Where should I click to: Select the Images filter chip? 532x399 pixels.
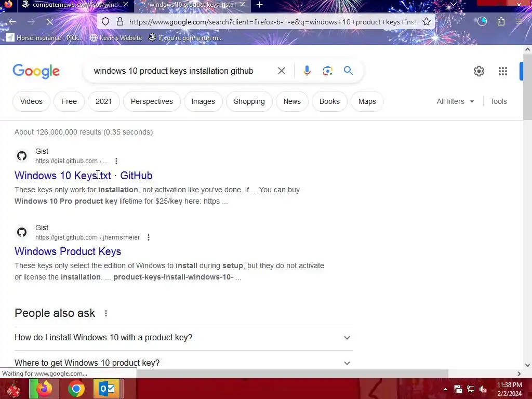coord(203,101)
